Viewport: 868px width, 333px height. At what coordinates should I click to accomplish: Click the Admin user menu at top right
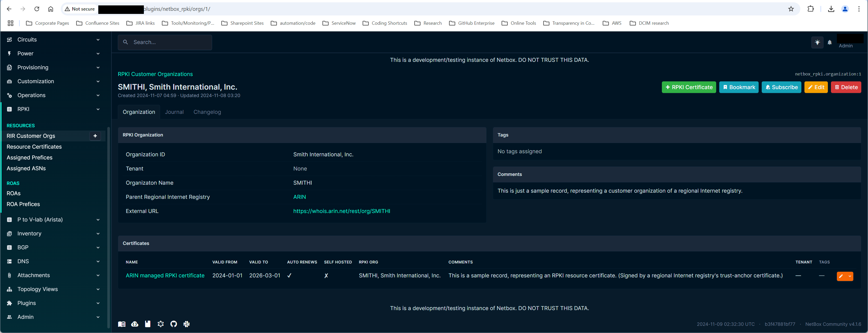[x=849, y=42]
